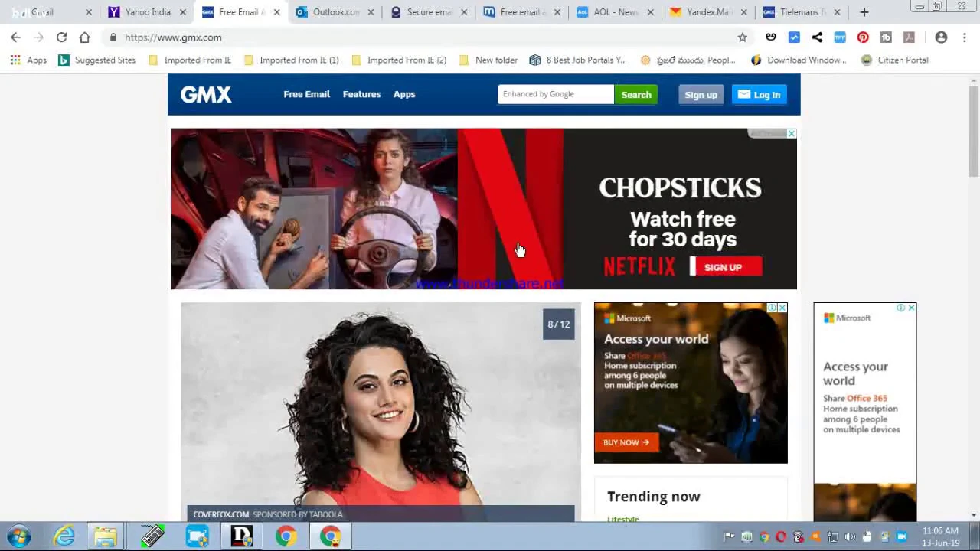Viewport: 980px width, 551px height.
Task: Switch to the Yandex.Mail tab
Action: click(x=710, y=12)
